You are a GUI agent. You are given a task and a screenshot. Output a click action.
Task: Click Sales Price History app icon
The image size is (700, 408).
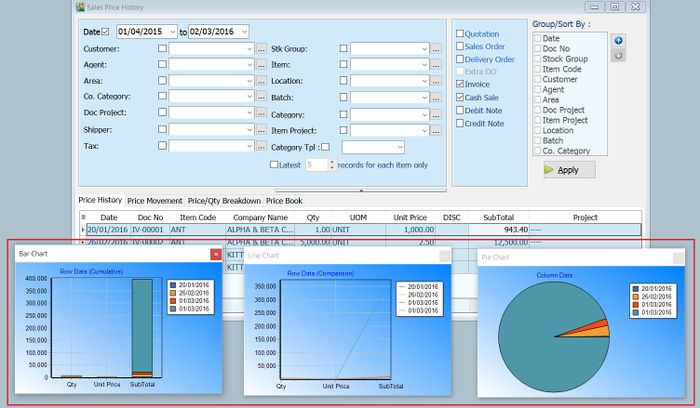click(81, 6)
